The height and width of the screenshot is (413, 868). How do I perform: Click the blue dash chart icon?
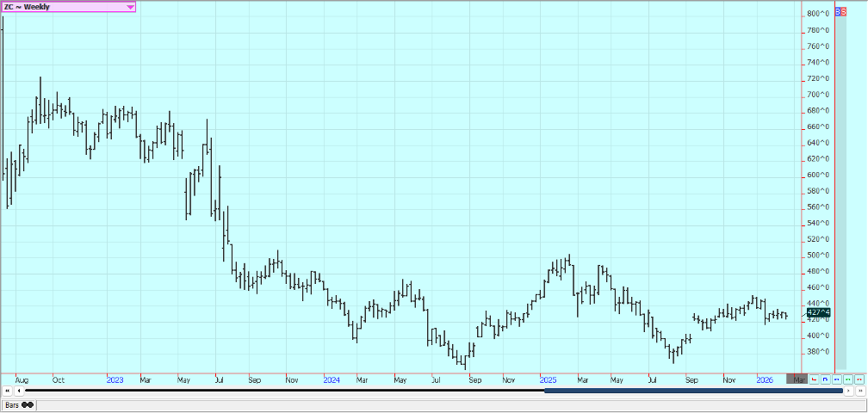pos(836,379)
